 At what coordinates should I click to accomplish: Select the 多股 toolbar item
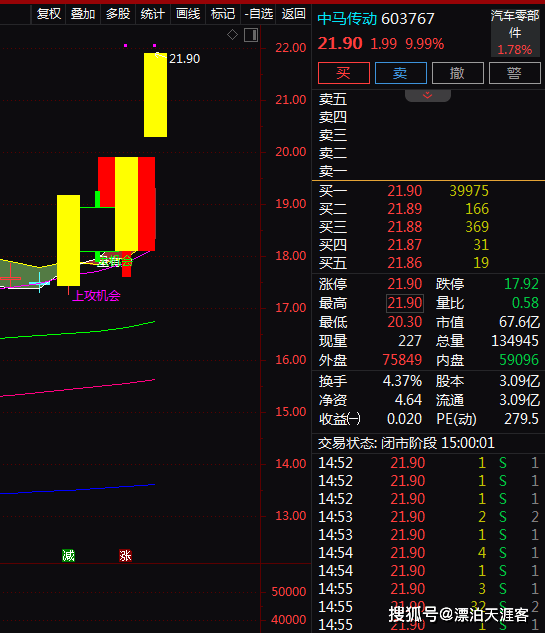118,14
